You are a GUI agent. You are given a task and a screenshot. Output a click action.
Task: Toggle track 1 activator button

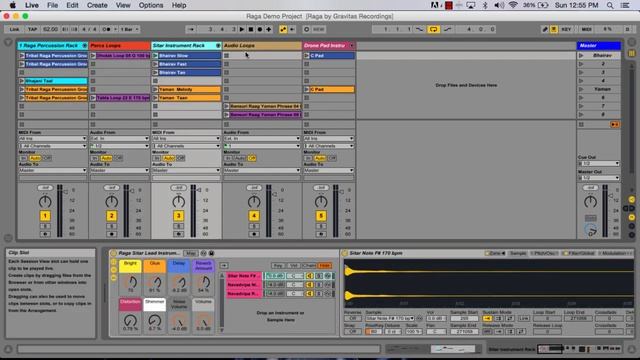coord(45,216)
